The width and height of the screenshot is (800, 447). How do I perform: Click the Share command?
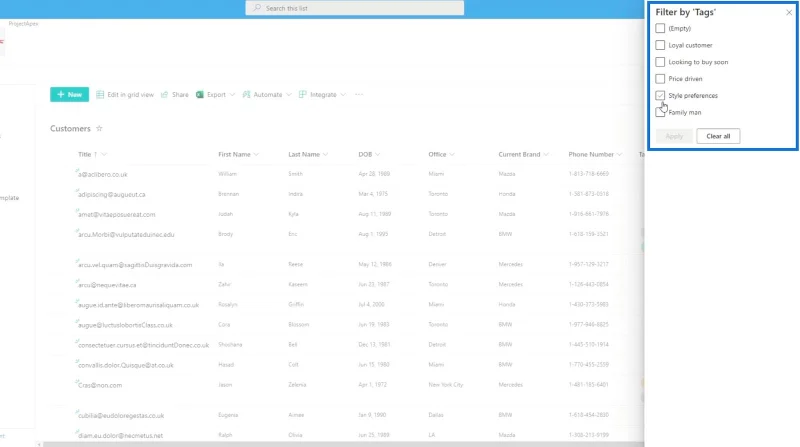click(x=174, y=94)
